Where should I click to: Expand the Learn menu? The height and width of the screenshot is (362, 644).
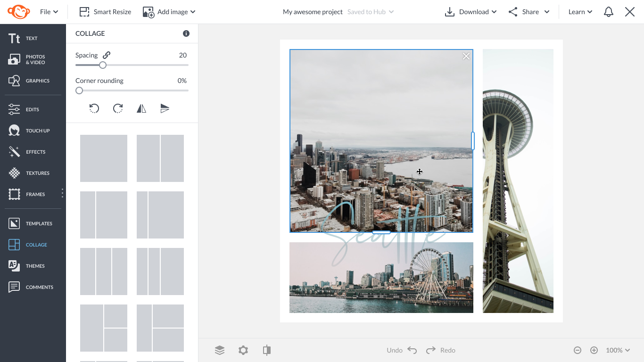[x=580, y=12]
